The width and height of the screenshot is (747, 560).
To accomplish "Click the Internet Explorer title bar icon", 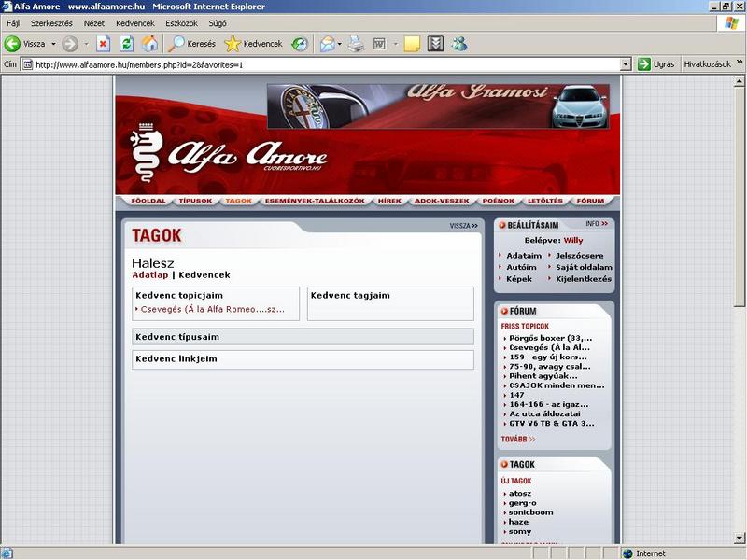I will [7, 7].
